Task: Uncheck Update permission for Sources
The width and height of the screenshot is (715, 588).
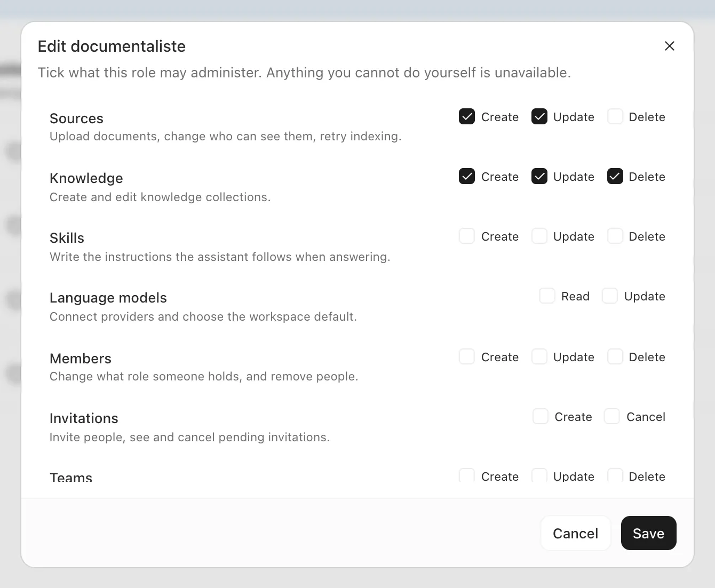Action: (539, 116)
